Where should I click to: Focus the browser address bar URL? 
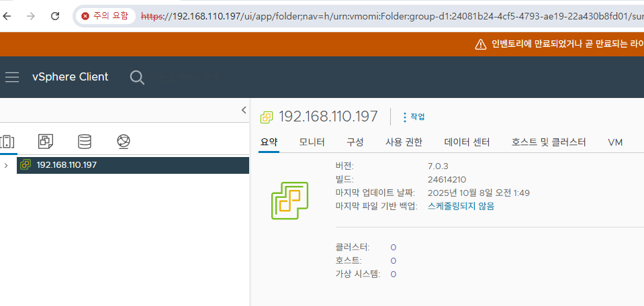[x=392, y=16]
